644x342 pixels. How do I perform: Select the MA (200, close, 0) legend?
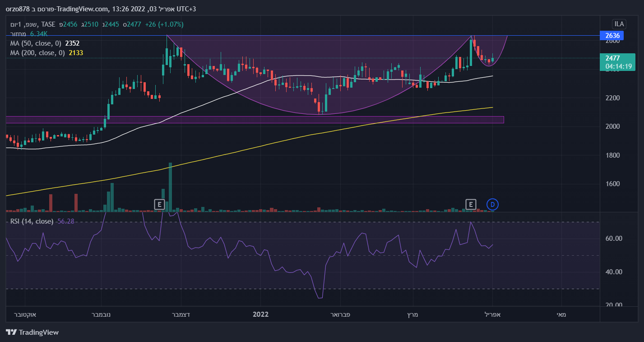pos(37,53)
